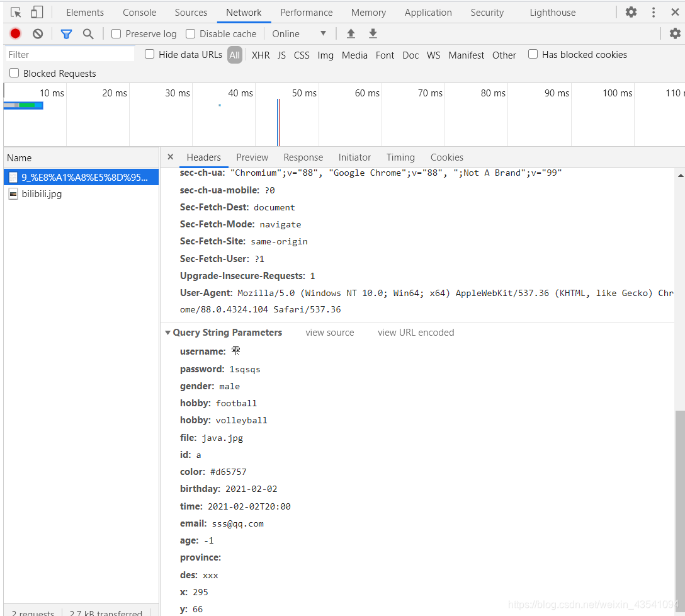685x616 pixels.
Task: Select the bilibili.jpg image request icon
Action: point(14,194)
